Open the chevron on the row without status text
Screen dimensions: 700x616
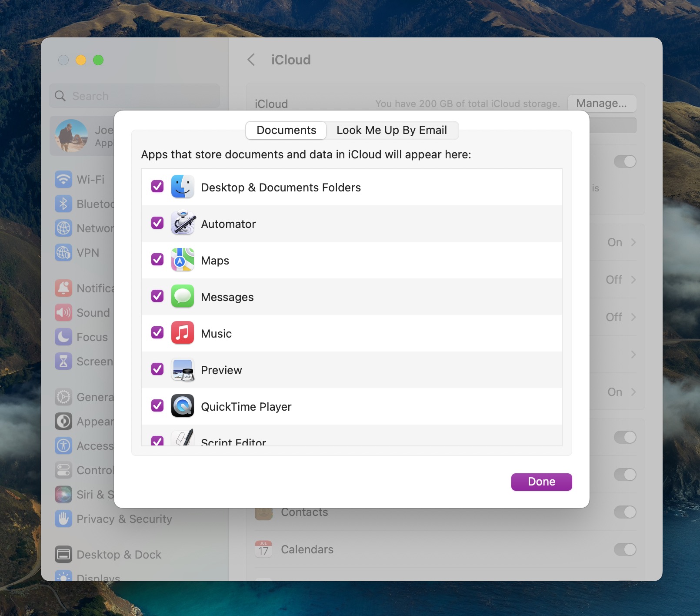click(633, 355)
